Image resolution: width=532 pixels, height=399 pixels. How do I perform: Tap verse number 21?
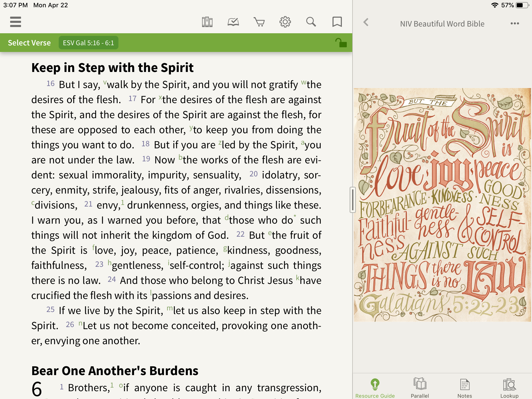[88, 204]
